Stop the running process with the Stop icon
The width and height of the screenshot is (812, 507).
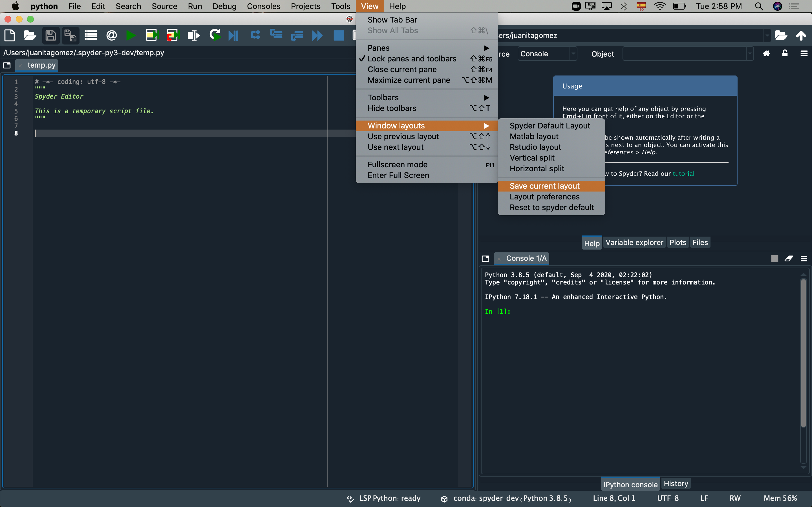tap(338, 35)
